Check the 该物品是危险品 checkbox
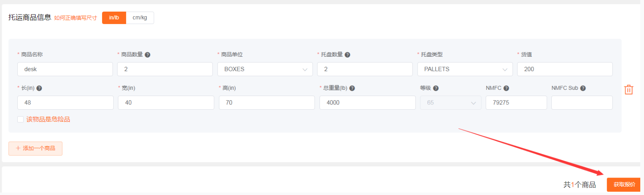Viewport: 644px width, 195px height. coord(21,119)
